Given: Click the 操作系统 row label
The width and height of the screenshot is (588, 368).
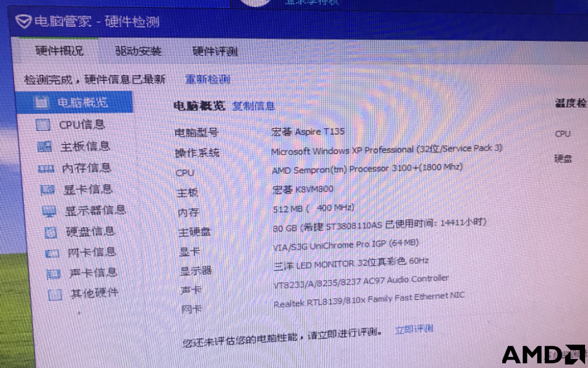Looking at the screenshot, I should click(x=197, y=153).
